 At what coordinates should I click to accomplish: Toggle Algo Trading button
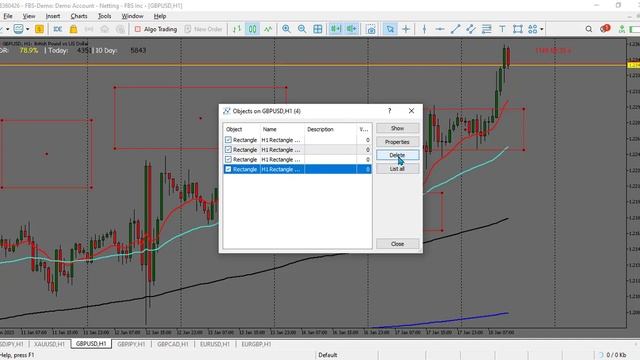point(156,29)
